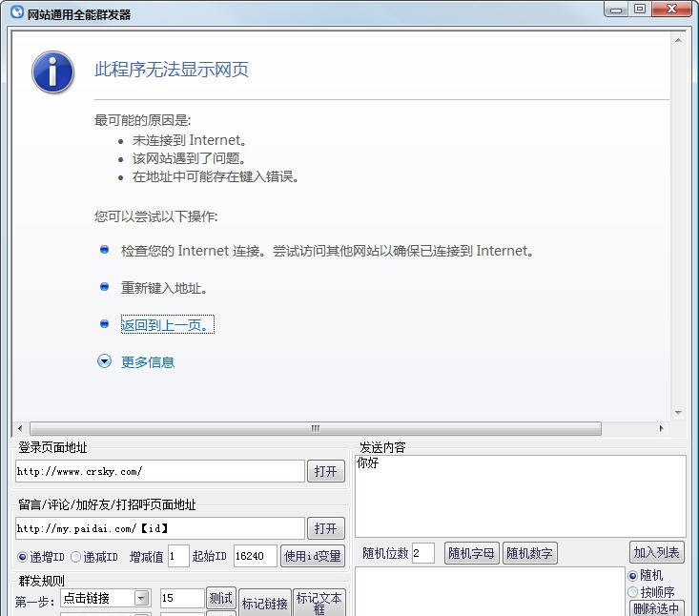The width and height of the screenshot is (699, 616).
Task: Click the app icon in title bar
Action: click(17, 12)
